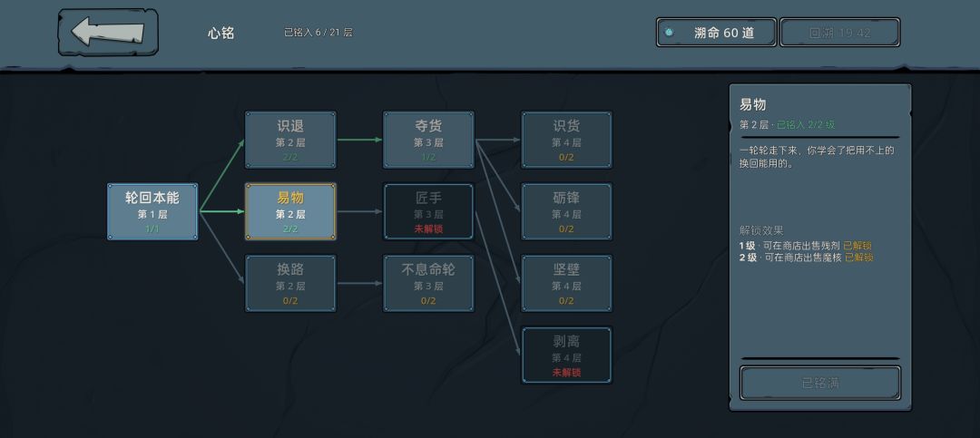This screenshot has width=980, height=438.
Task: Select the locked 匠手 node
Action: point(428,212)
